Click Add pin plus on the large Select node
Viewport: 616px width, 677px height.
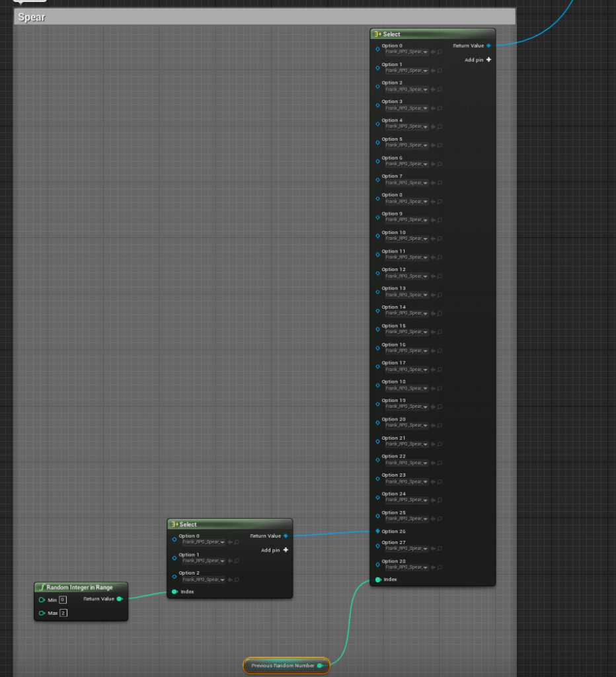488,60
